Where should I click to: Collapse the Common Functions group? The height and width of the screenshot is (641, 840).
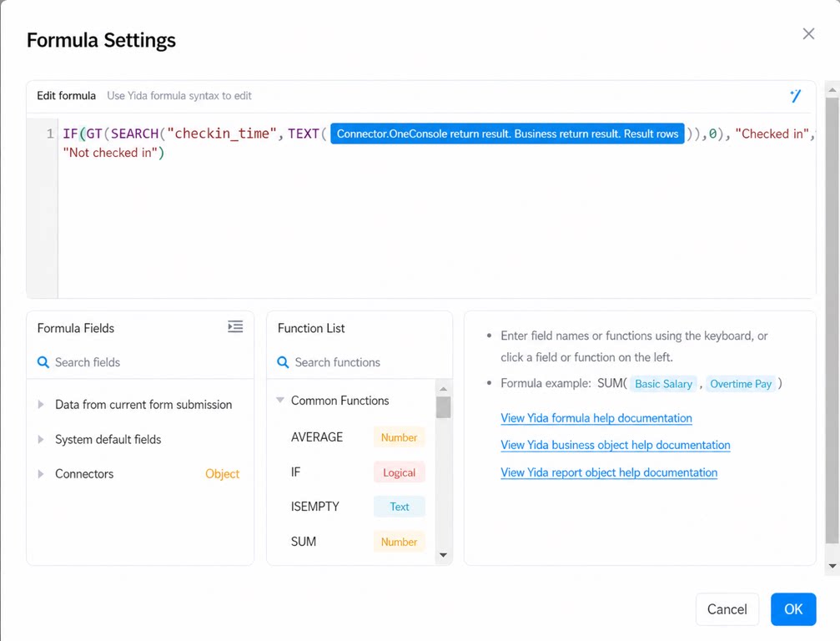(x=279, y=401)
